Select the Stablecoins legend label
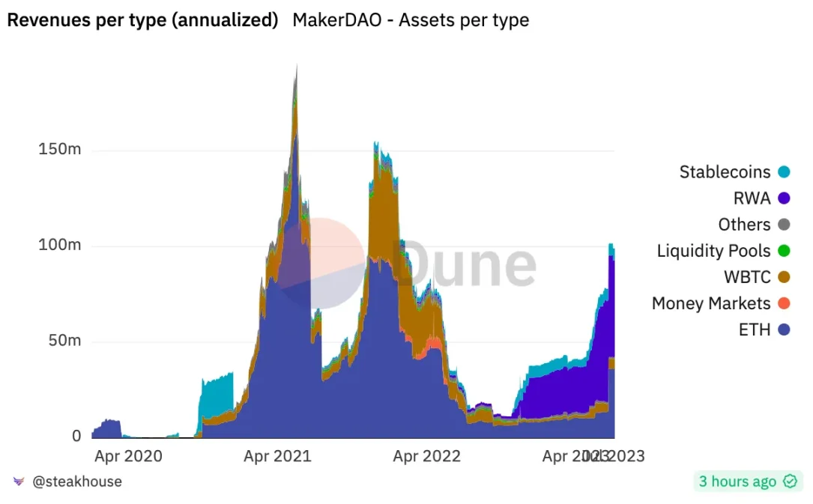Viewport: 813px width, 504px height. pyautogui.click(x=725, y=172)
